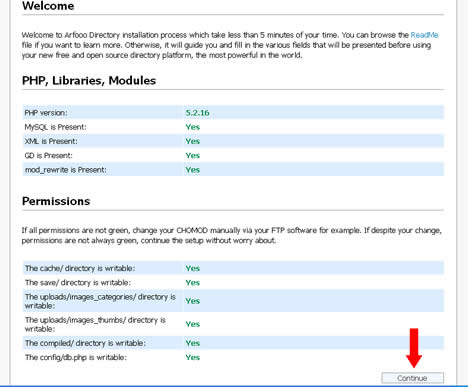Image resolution: width=468 pixels, height=387 pixels.
Task: Click the 'GD is Present:' label
Action: point(48,156)
